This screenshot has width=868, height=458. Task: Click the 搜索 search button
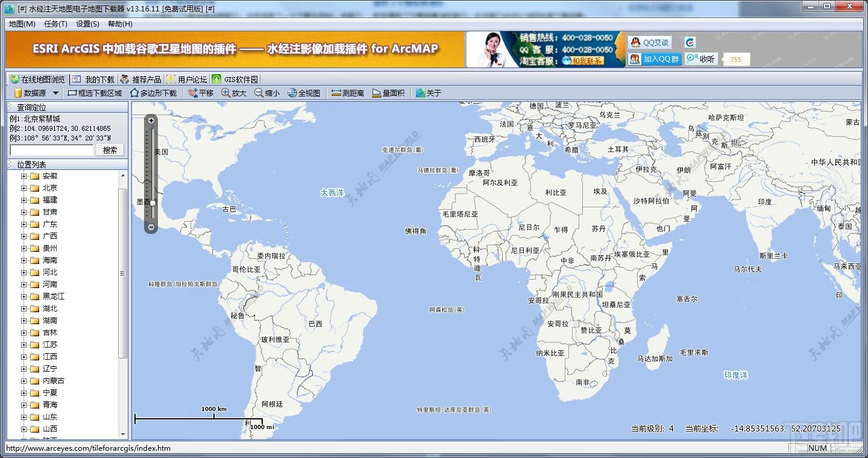pos(110,150)
